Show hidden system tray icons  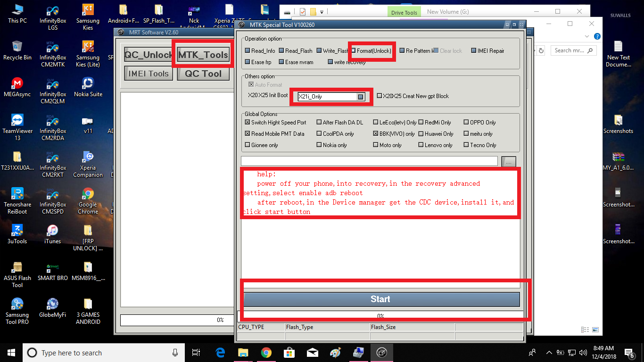coord(549,353)
